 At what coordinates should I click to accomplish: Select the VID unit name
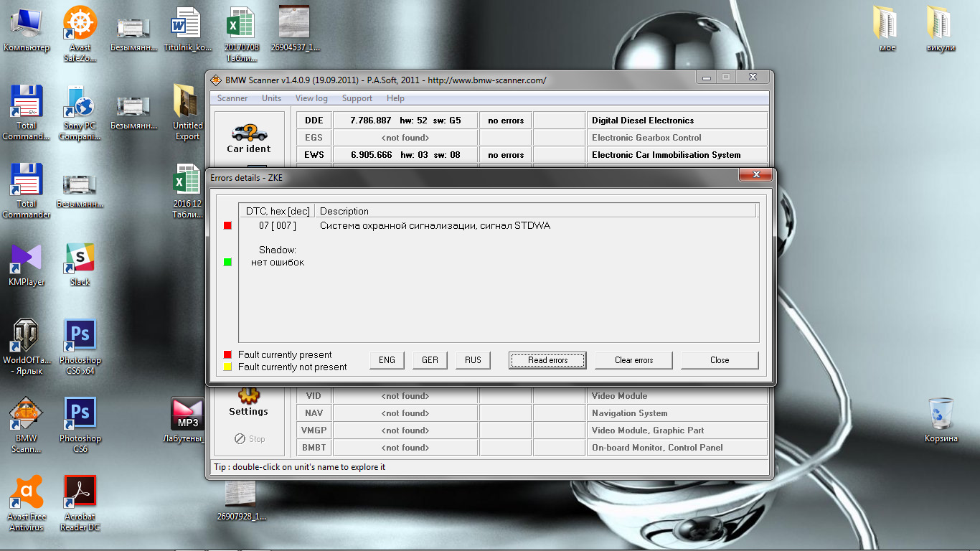click(x=314, y=396)
